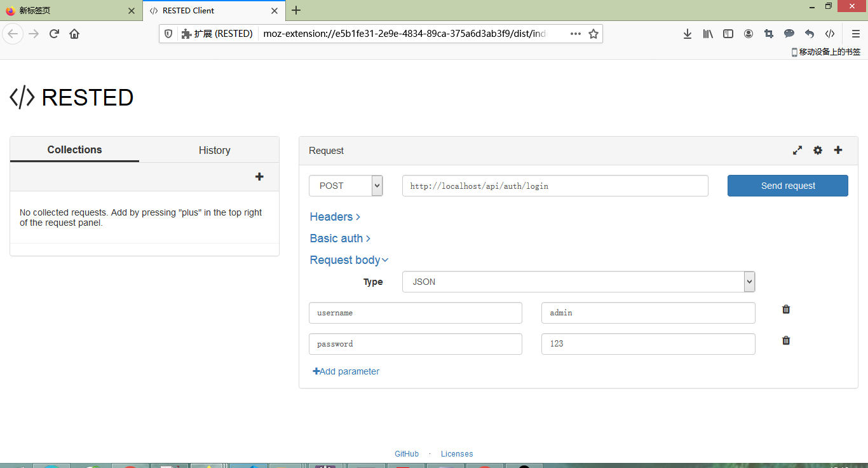Open tracking protection shield icon
The height and width of the screenshot is (468, 868).
tap(168, 34)
